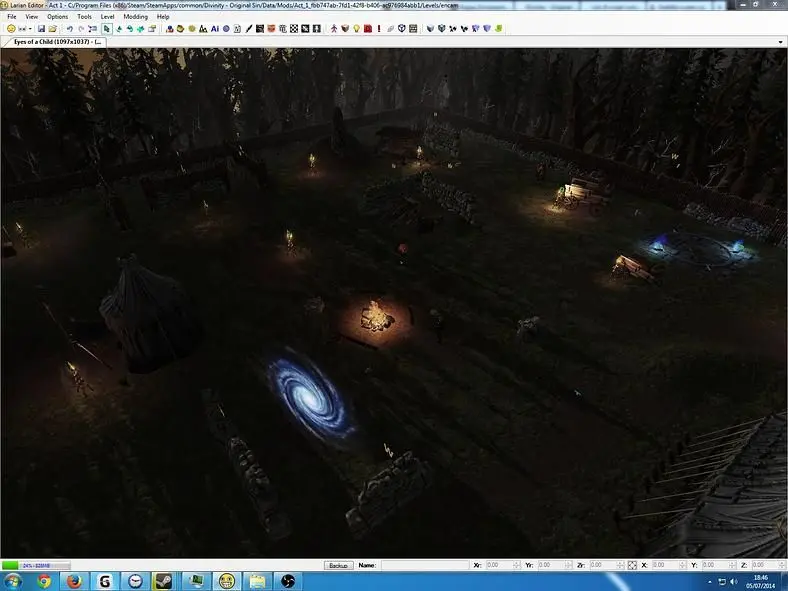This screenshot has height=591, width=788.
Task: Click the red book toolbar icon
Action: click(368, 29)
